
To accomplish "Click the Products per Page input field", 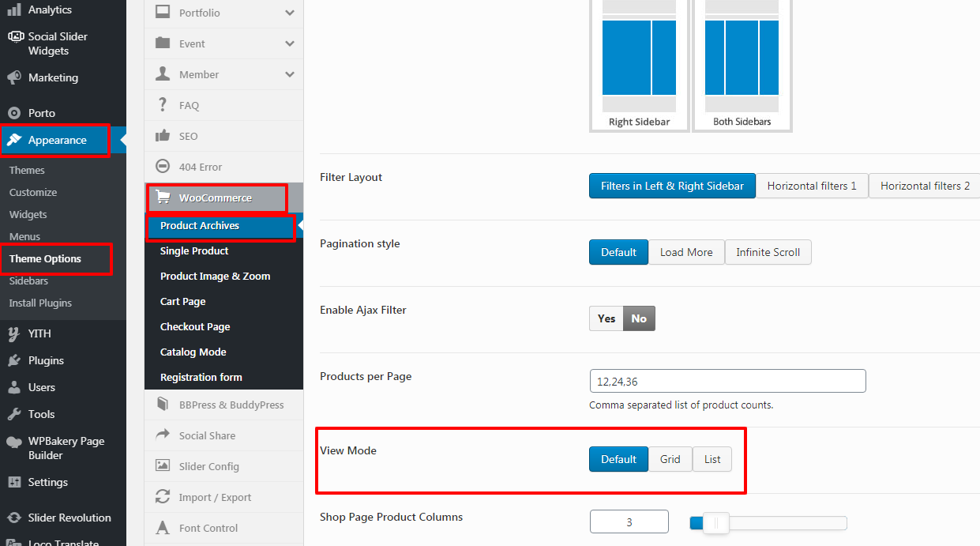I will (727, 381).
